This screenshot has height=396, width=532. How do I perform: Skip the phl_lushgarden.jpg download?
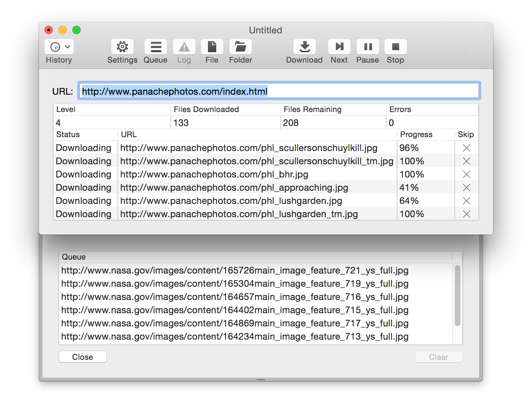pos(466,201)
